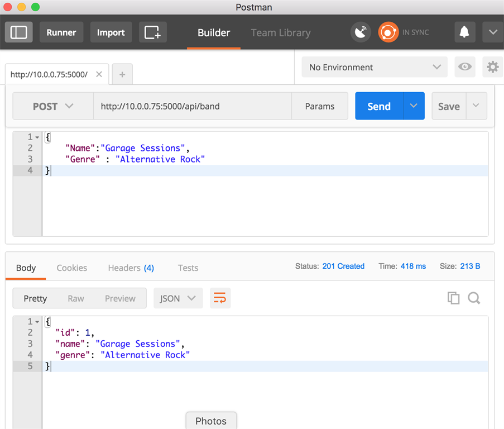Search the response with magnifier icon

click(x=474, y=298)
